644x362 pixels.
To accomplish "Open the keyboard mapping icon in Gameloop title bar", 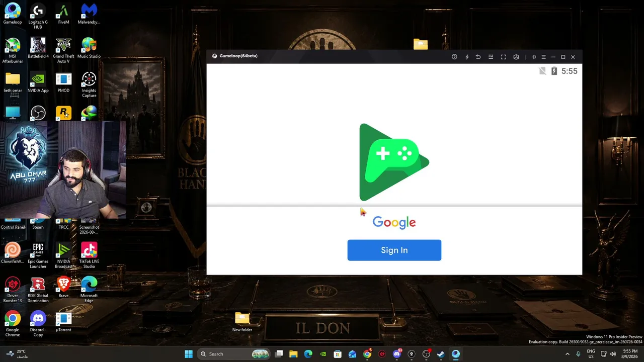I will pos(491,57).
